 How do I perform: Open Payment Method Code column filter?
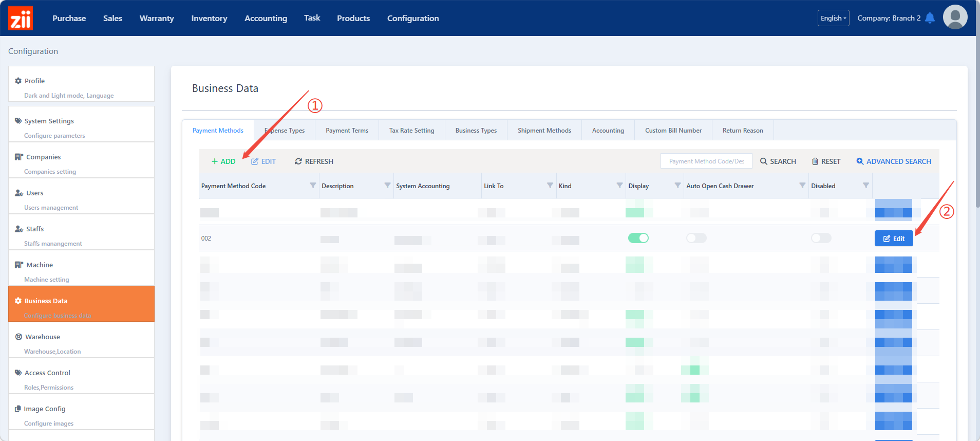click(x=313, y=186)
